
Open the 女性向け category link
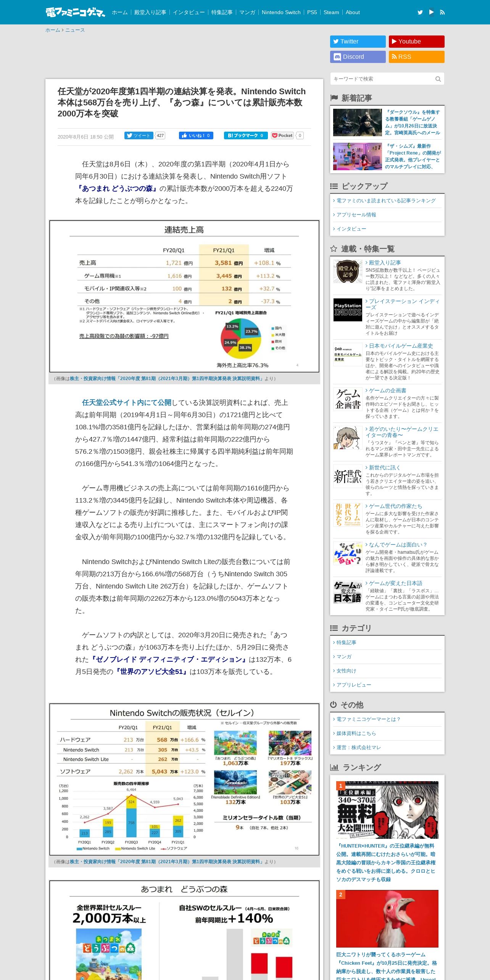click(346, 671)
